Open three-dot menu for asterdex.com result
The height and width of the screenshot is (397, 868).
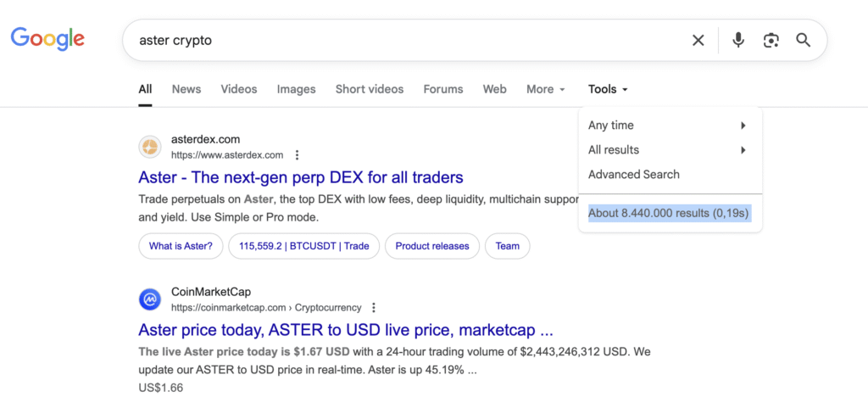[297, 155]
